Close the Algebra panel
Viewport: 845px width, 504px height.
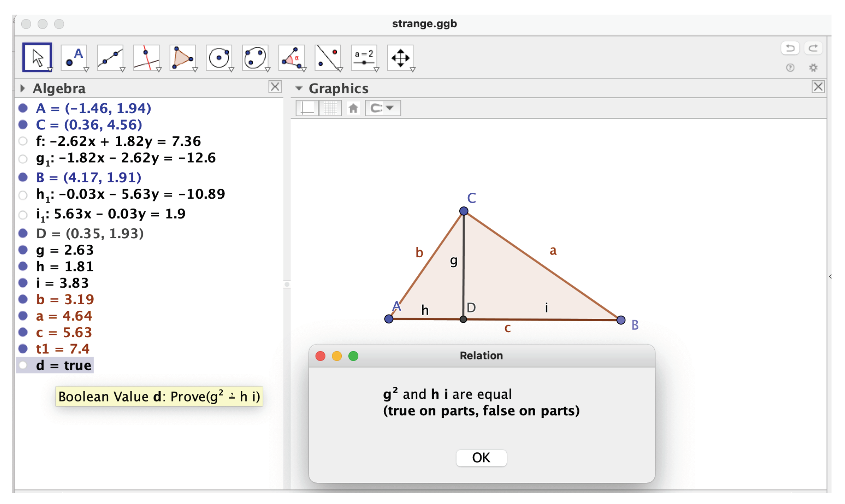click(275, 87)
